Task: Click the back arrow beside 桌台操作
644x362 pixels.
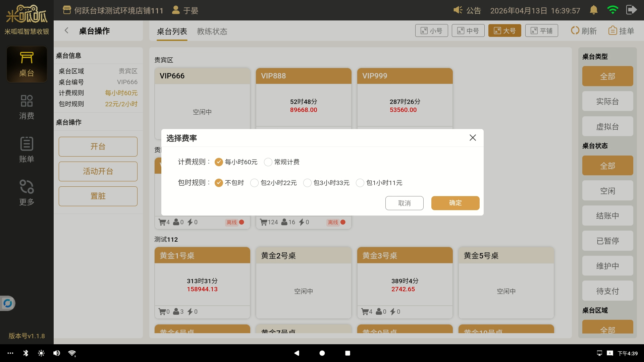Action: point(66,31)
